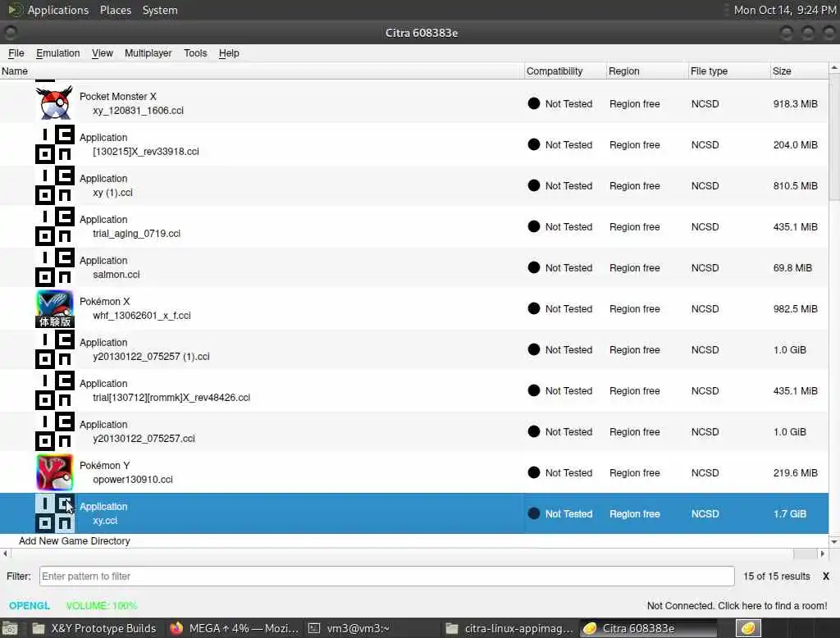
Task: Click the filter pattern input field
Action: [387, 576]
